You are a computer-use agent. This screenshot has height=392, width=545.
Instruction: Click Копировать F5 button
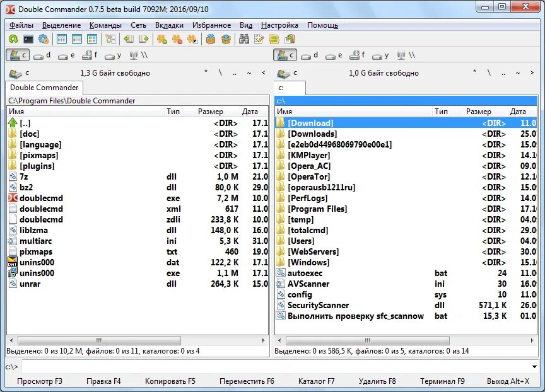tap(170, 381)
